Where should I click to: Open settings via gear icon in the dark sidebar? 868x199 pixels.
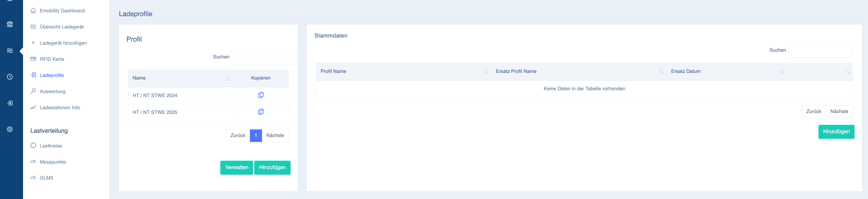click(x=10, y=129)
